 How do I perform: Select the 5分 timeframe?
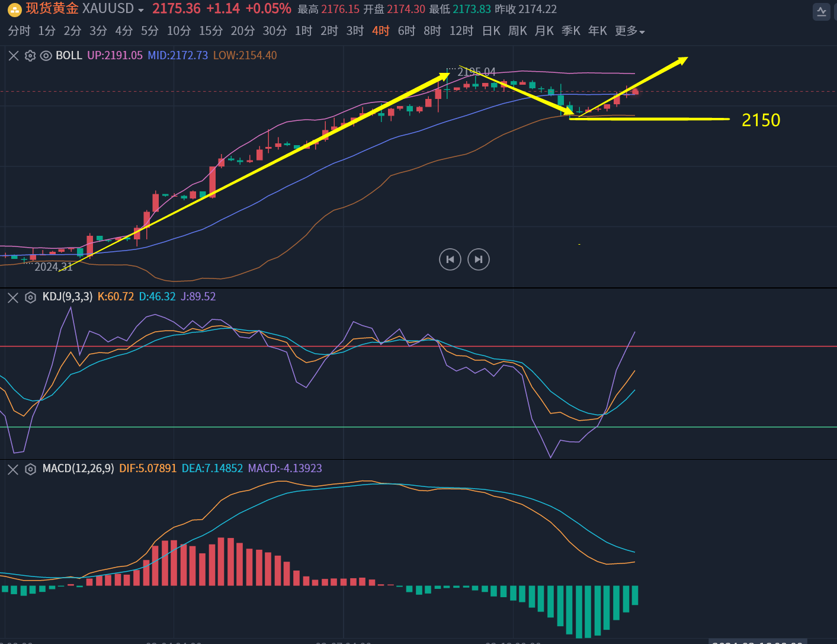(150, 31)
